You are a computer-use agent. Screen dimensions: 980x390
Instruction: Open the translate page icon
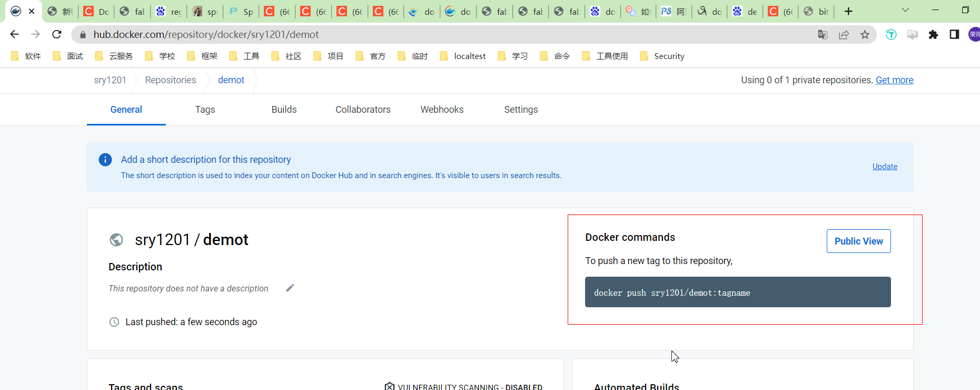823,34
